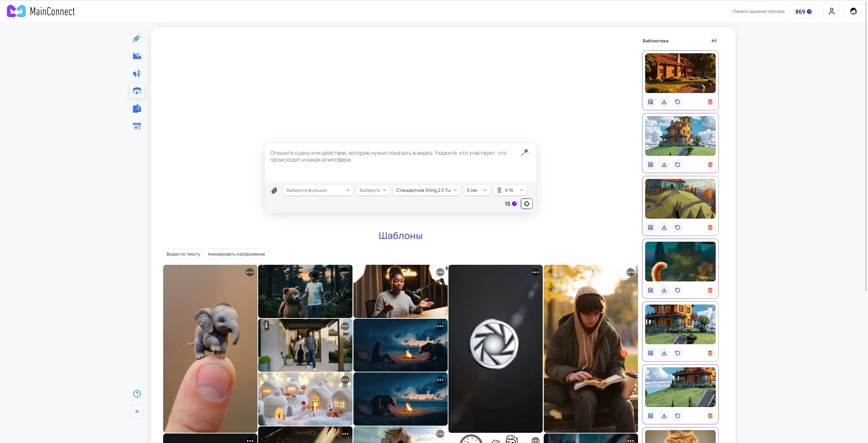Download the second library house image
868x443 pixels.
click(x=664, y=165)
